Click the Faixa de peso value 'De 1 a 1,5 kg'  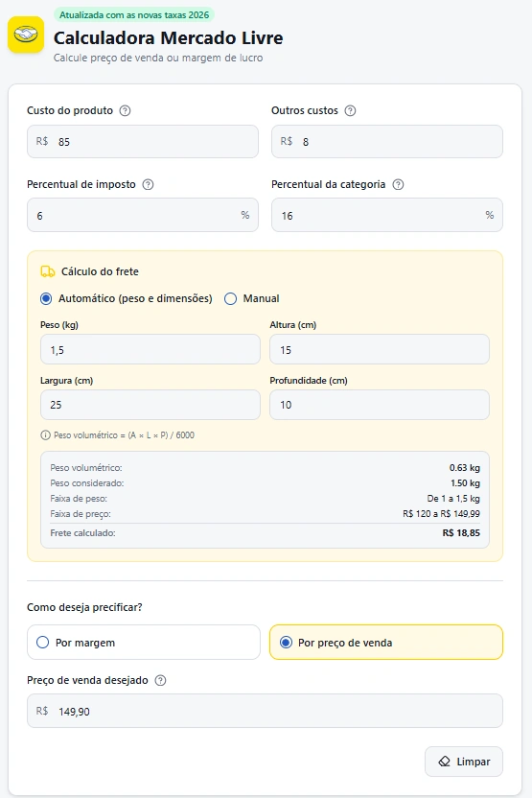click(453, 498)
